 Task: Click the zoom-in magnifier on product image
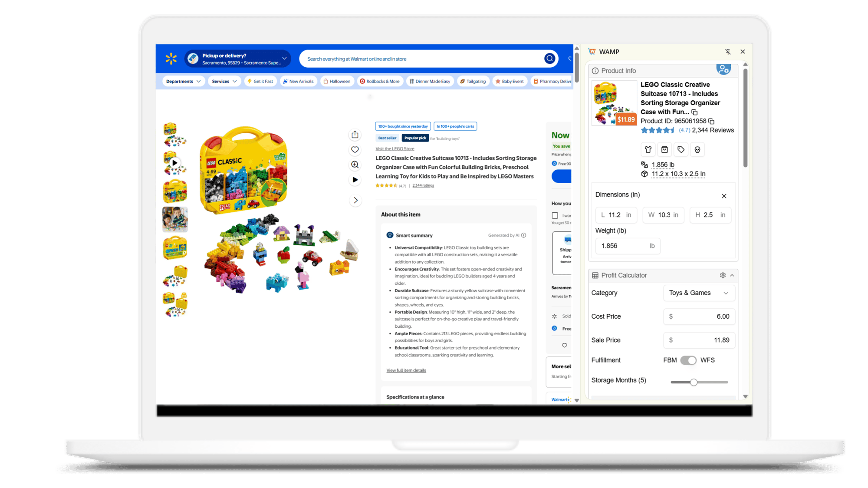click(355, 165)
